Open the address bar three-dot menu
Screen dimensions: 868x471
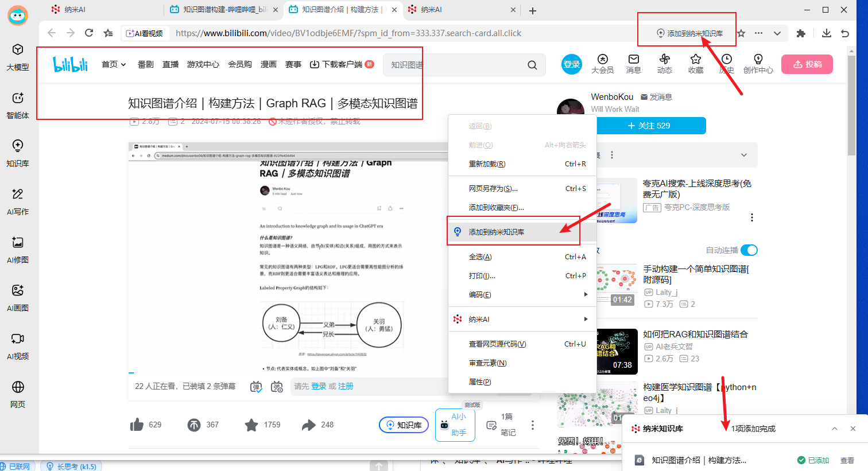click(x=759, y=33)
